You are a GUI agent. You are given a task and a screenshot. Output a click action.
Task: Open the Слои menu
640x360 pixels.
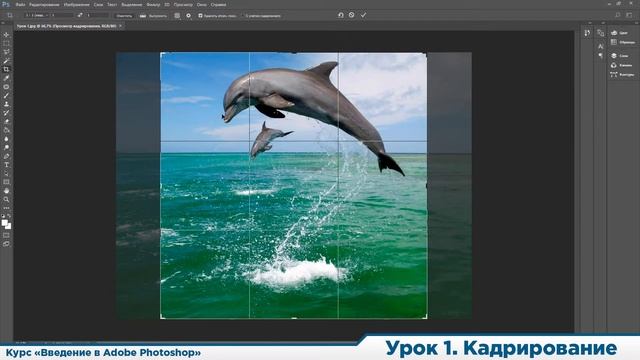click(x=98, y=5)
